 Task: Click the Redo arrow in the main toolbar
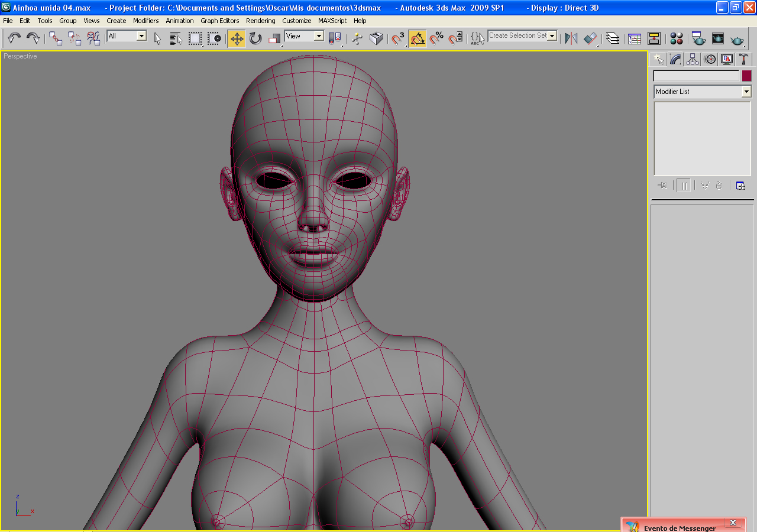point(33,38)
